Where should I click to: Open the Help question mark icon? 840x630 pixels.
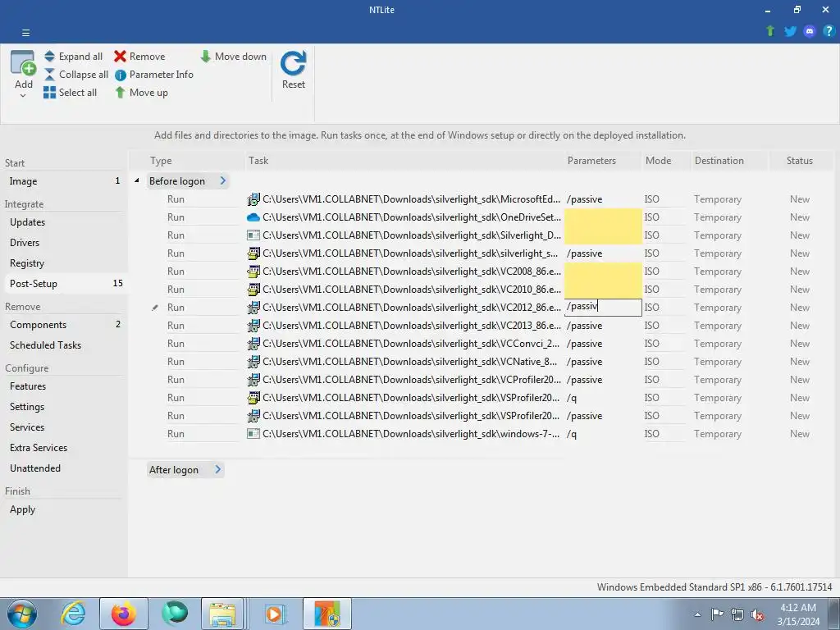(x=829, y=31)
